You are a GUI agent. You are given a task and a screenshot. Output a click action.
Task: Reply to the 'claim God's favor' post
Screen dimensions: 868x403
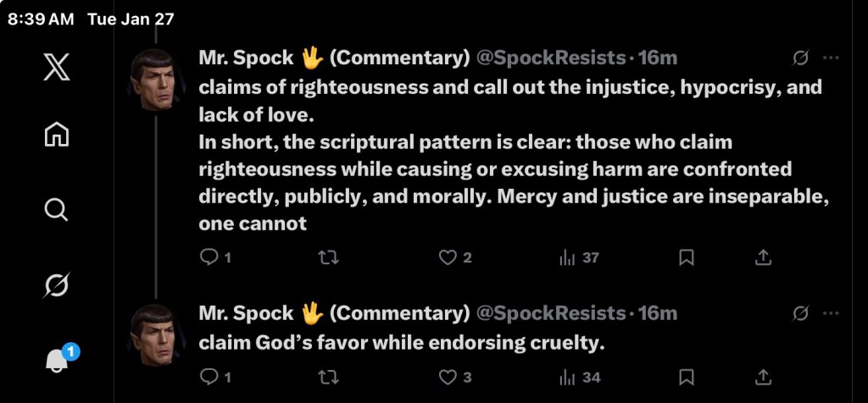[x=209, y=377]
